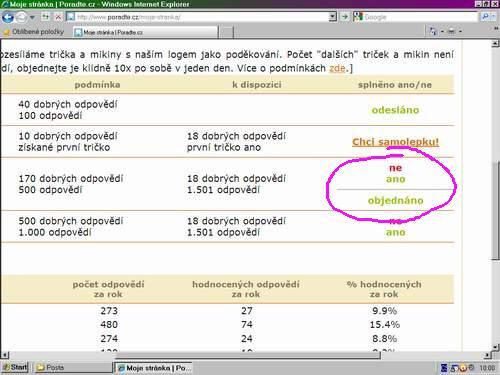
Task: Click the Go arrow beside address bar
Action: [x=344, y=16]
